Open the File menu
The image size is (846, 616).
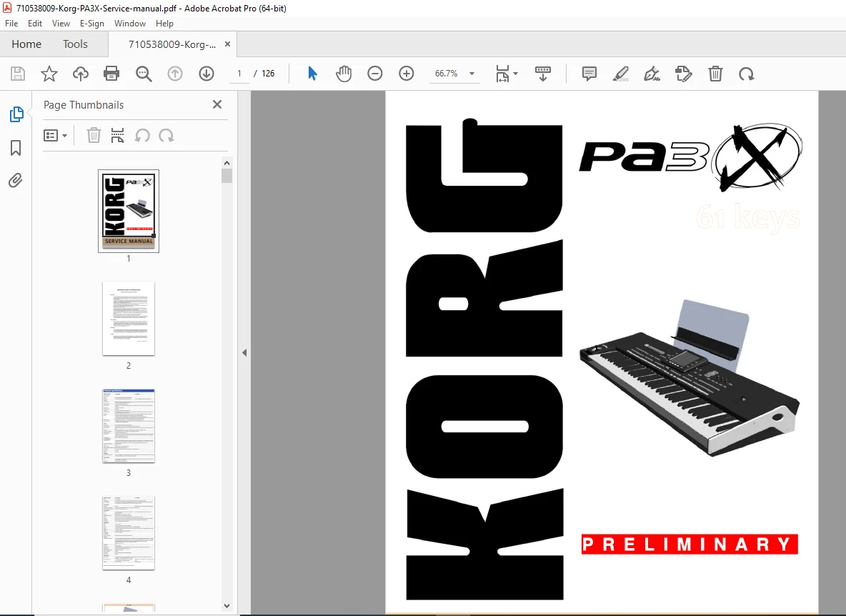(x=11, y=23)
